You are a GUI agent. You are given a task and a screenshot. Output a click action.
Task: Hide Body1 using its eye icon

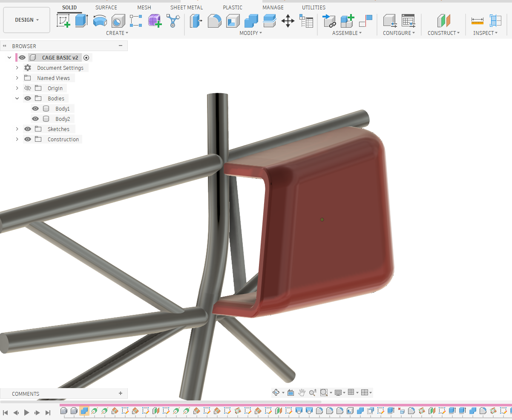pos(36,109)
